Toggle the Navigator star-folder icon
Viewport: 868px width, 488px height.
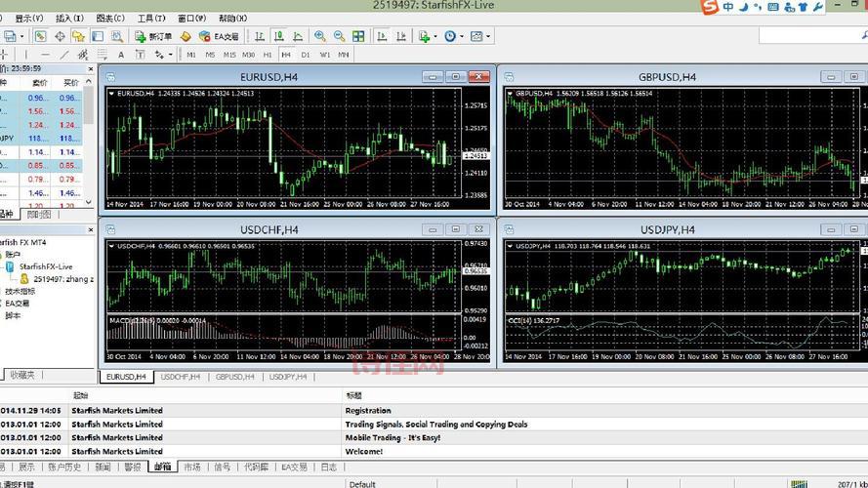coord(79,36)
